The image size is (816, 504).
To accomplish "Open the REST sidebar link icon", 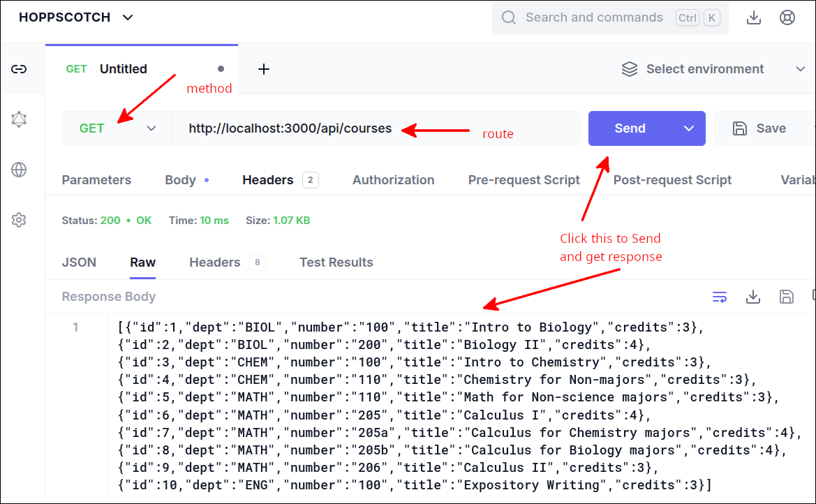I will (19, 69).
